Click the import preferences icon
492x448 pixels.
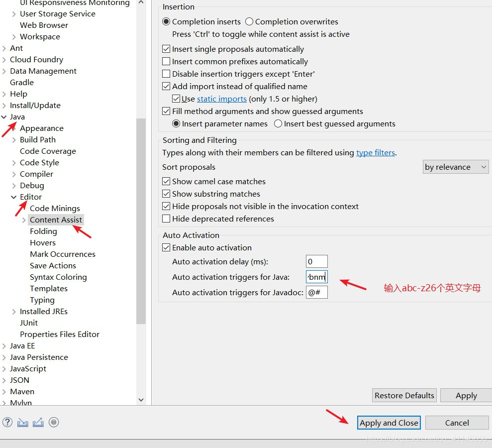[22, 423]
